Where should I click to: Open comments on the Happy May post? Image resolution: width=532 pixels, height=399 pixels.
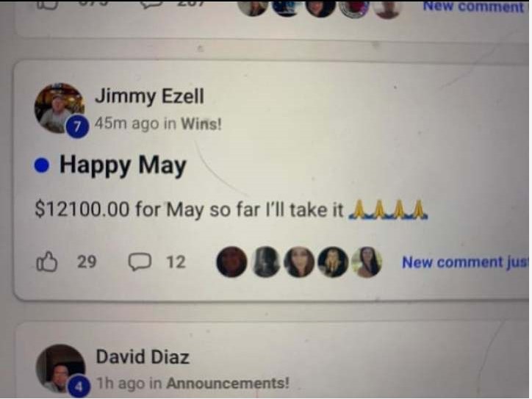(x=140, y=262)
